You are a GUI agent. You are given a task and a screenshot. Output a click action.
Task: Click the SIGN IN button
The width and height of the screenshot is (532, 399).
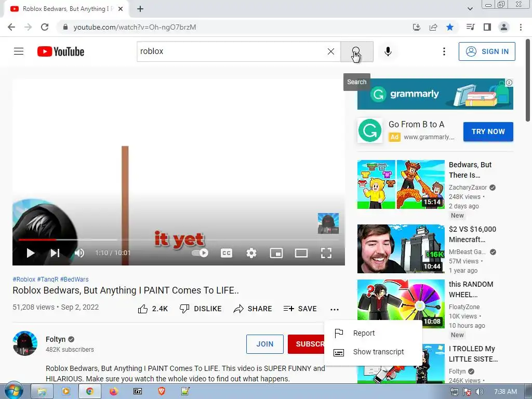point(486,51)
